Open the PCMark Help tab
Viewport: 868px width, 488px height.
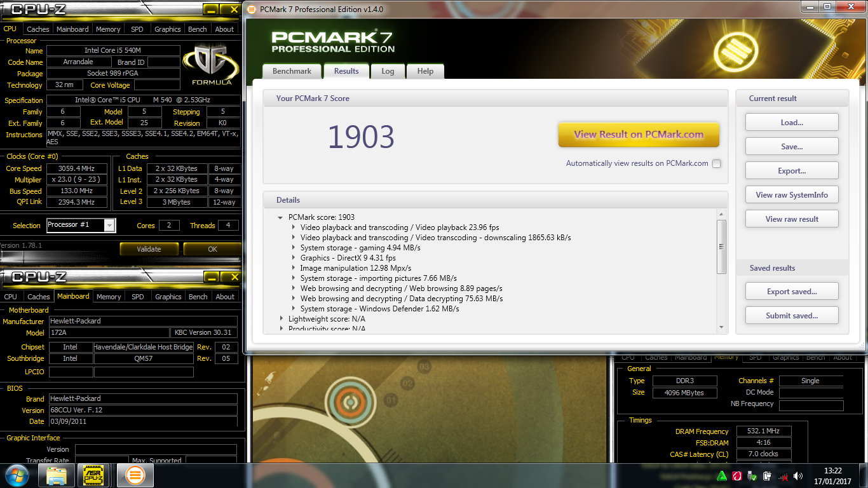click(425, 71)
